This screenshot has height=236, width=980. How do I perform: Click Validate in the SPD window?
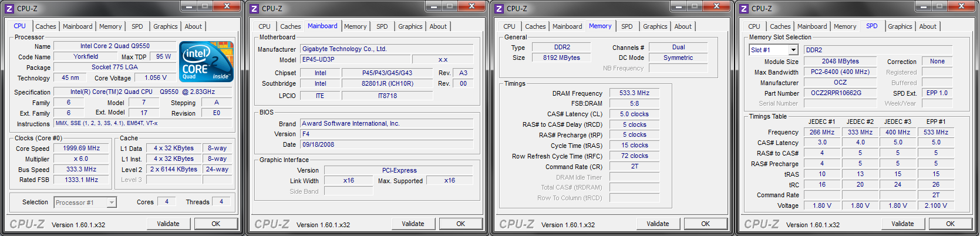tap(902, 224)
